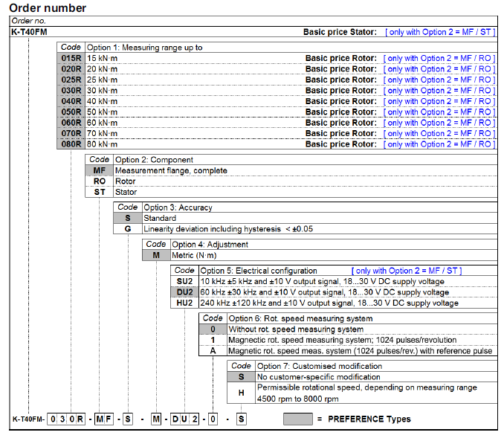Click blue Option 2 note beside Basic price Stator
Image resolution: width=504 pixels, height=441 pixels.
[x=439, y=33]
